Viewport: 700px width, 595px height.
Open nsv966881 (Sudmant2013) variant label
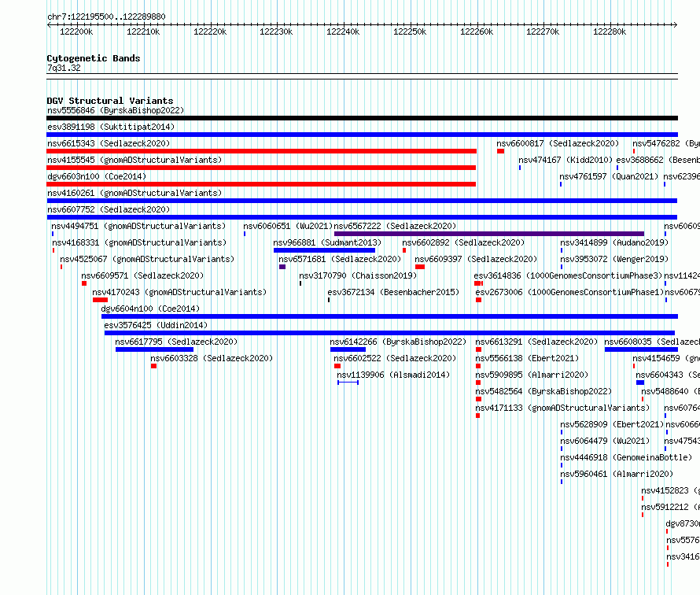[327, 242]
